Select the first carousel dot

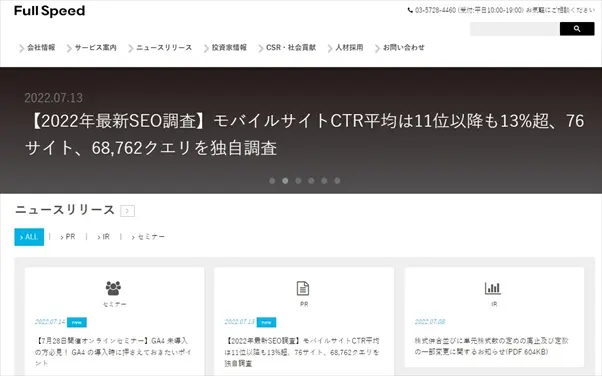(x=272, y=181)
